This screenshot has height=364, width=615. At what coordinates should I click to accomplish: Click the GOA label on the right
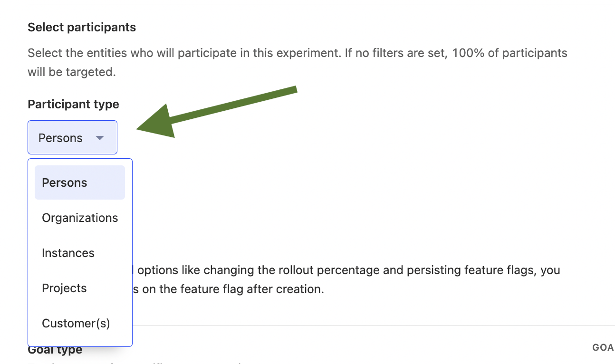point(602,347)
